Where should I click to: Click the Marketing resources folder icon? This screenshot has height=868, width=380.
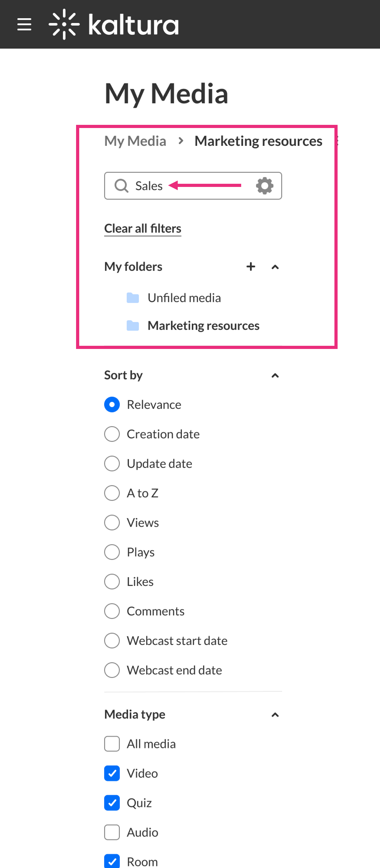click(133, 325)
